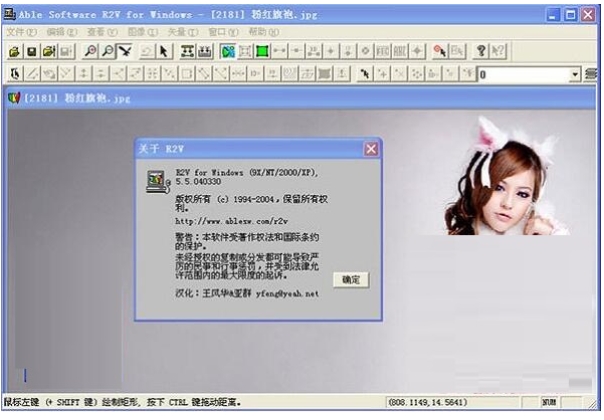Click the black question mark help icon
The width and height of the screenshot is (604, 420).
coord(480,51)
